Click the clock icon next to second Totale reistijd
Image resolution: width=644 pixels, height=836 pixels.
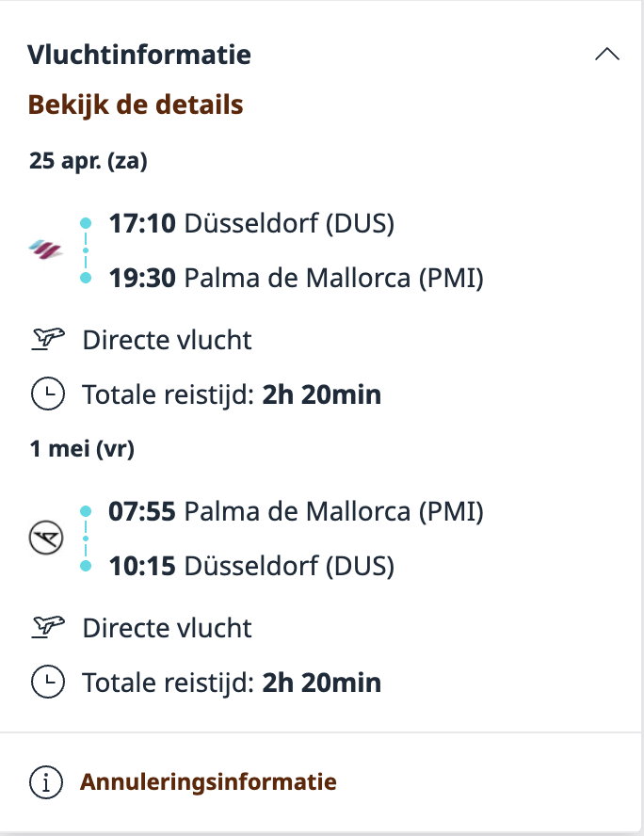coord(47,682)
